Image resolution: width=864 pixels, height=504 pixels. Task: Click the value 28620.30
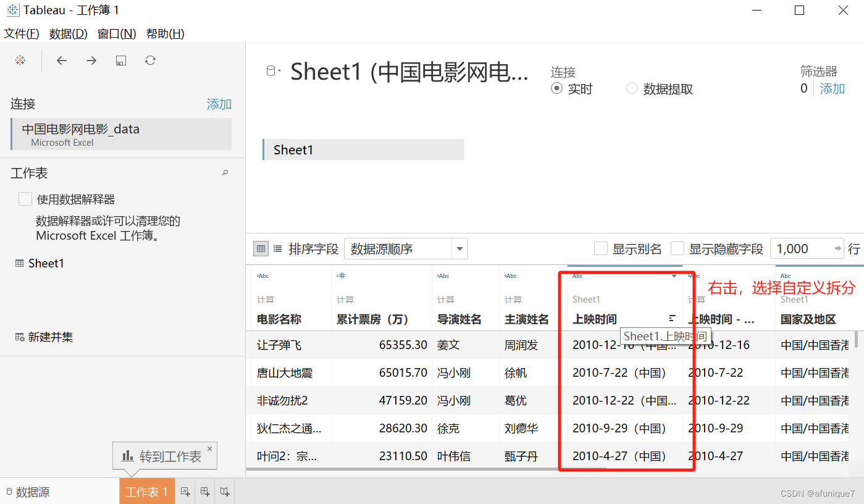[403, 428]
